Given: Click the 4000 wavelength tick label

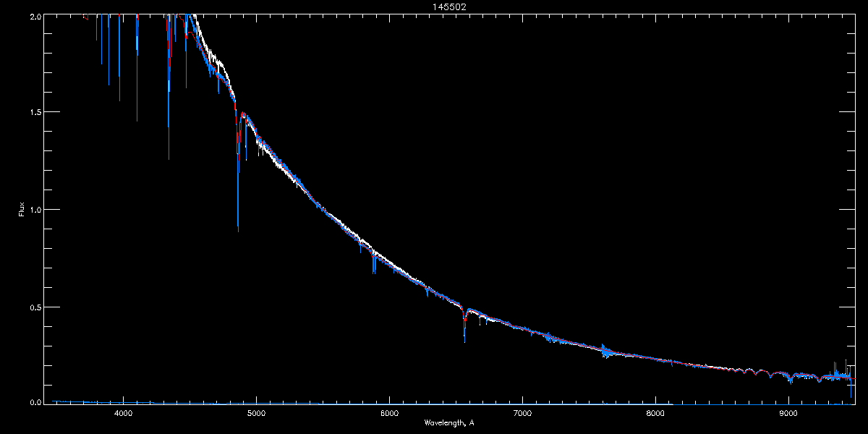Looking at the screenshot, I should click(123, 414).
